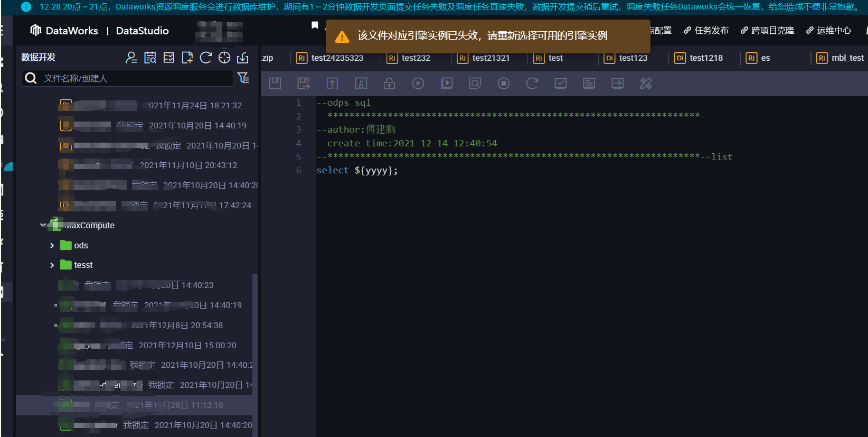
Task: Click the --create time comment line
Action: (407, 143)
